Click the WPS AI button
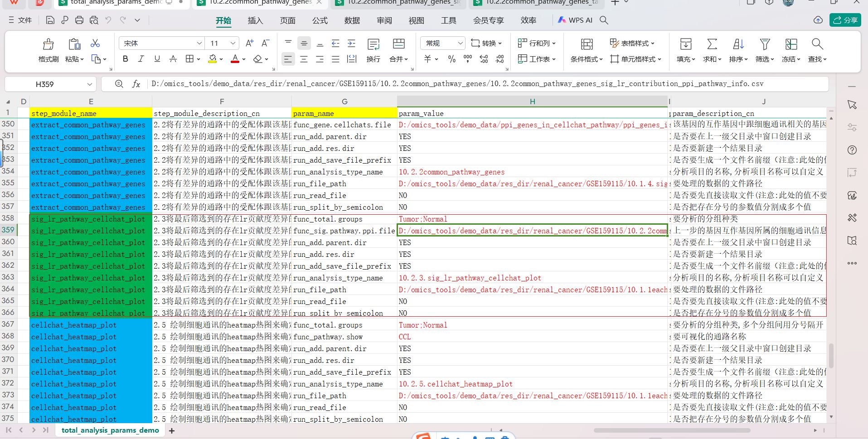 575,20
